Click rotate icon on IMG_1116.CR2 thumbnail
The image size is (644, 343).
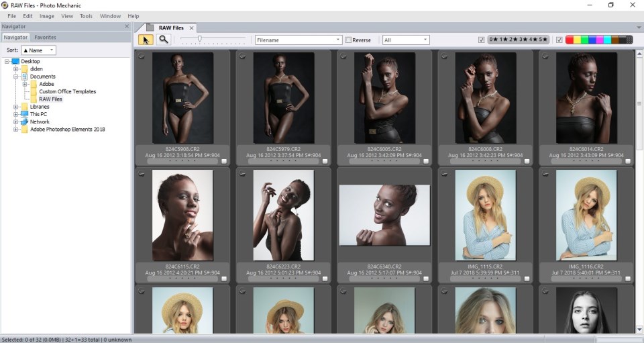545,174
